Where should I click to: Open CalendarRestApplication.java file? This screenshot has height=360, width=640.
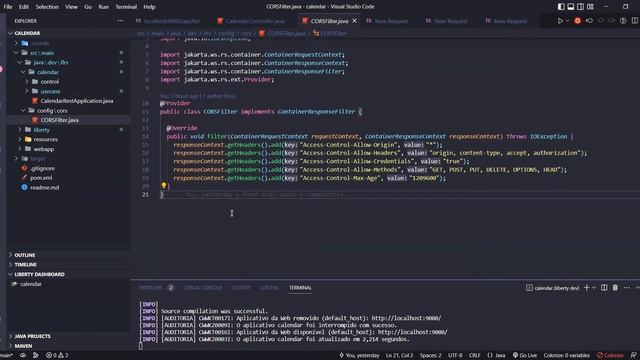click(77, 101)
